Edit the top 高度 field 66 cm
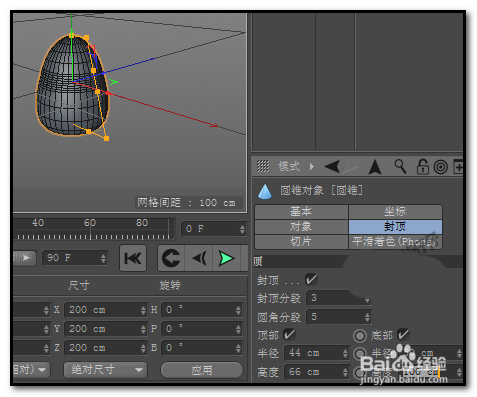Image resolution: width=477 pixels, height=397 pixels. (313, 372)
